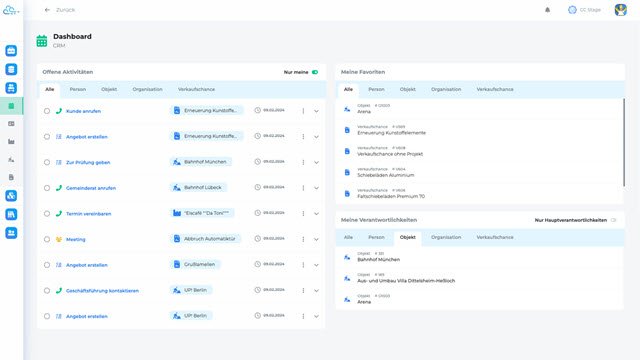
Task: Open the user avatar in top bar
Action: point(620,10)
